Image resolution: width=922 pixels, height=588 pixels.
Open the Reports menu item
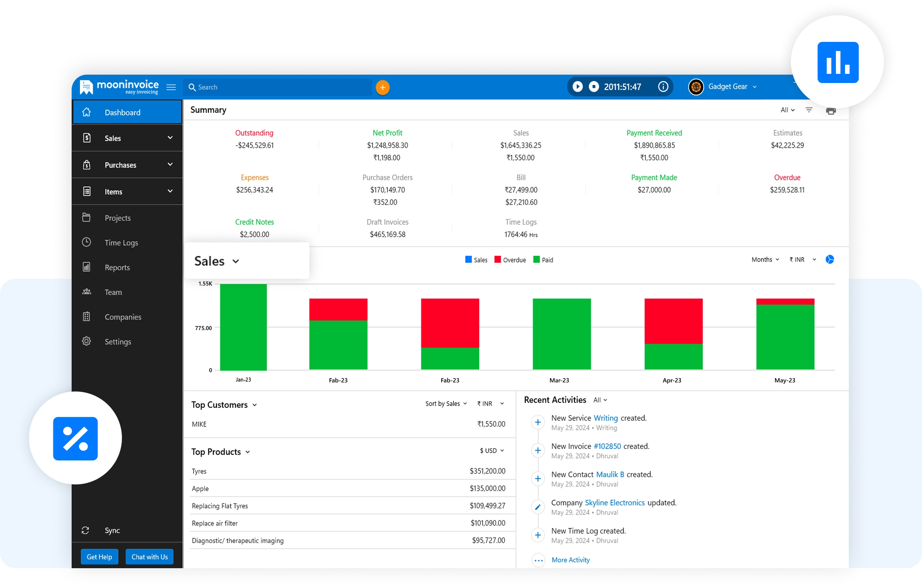coord(117,268)
